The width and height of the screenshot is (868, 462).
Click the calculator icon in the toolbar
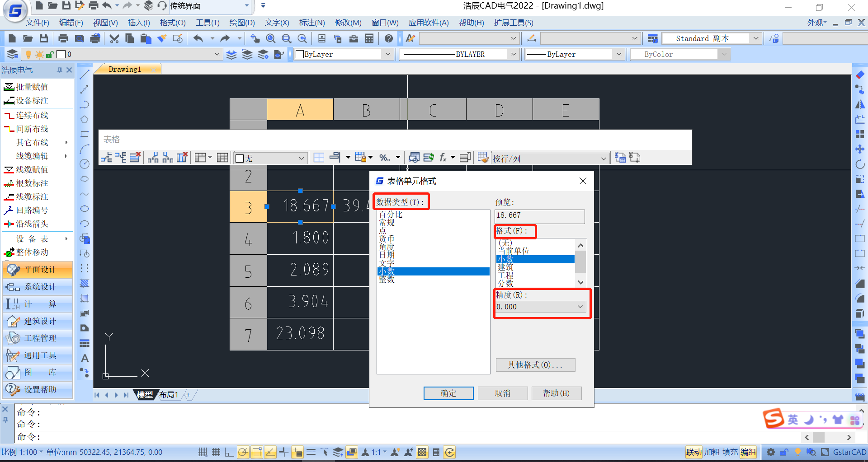pos(369,39)
